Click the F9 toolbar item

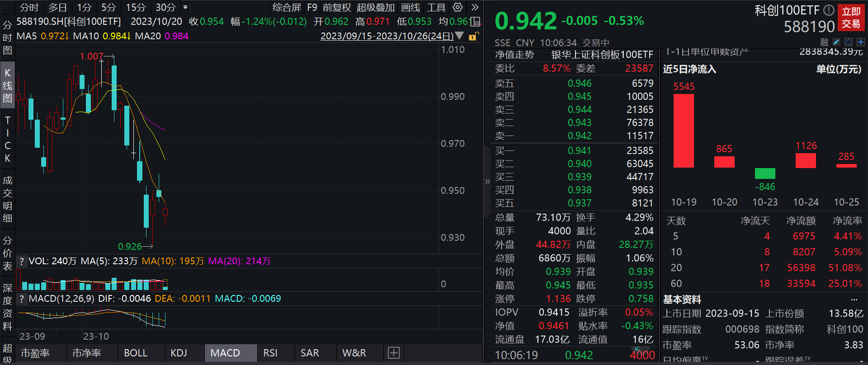pyautogui.click(x=312, y=7)
